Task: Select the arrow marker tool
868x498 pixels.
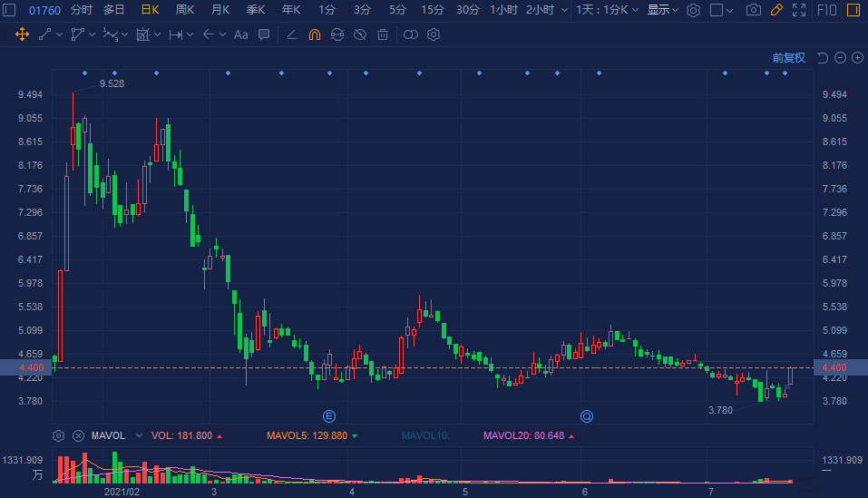Action: [208, 34]
